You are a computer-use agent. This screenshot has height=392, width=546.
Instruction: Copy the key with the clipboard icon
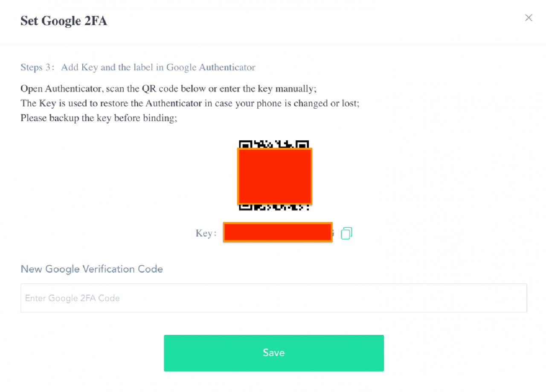pos(346,233)
